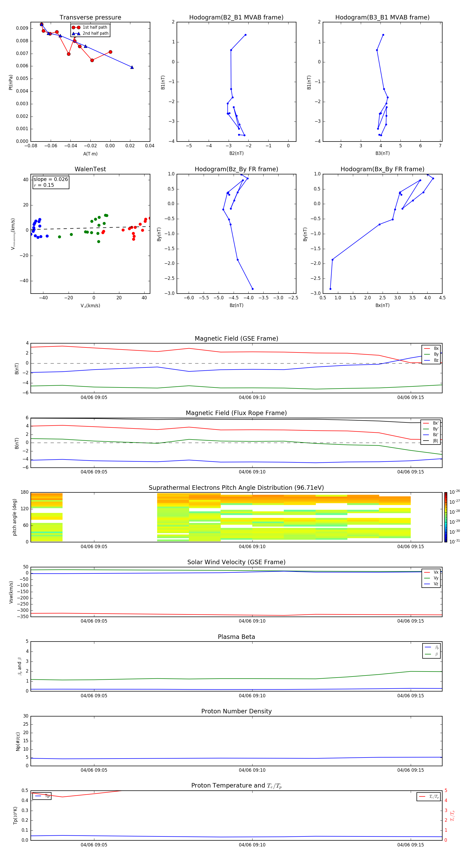
Task: Click '2nd half path' legend entry
Action: 90,33
